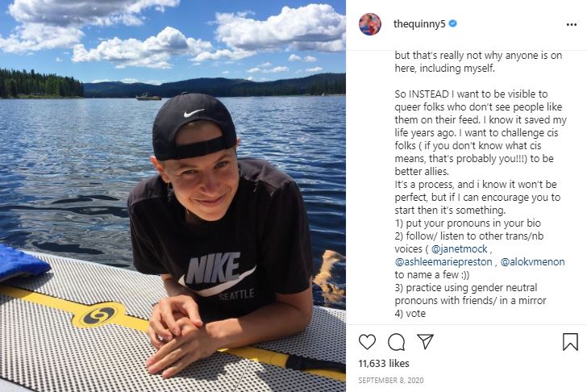The width and height of the screenshot is (587, 392).
Task: Click the blue verified badge
Action: click(453, 24)
